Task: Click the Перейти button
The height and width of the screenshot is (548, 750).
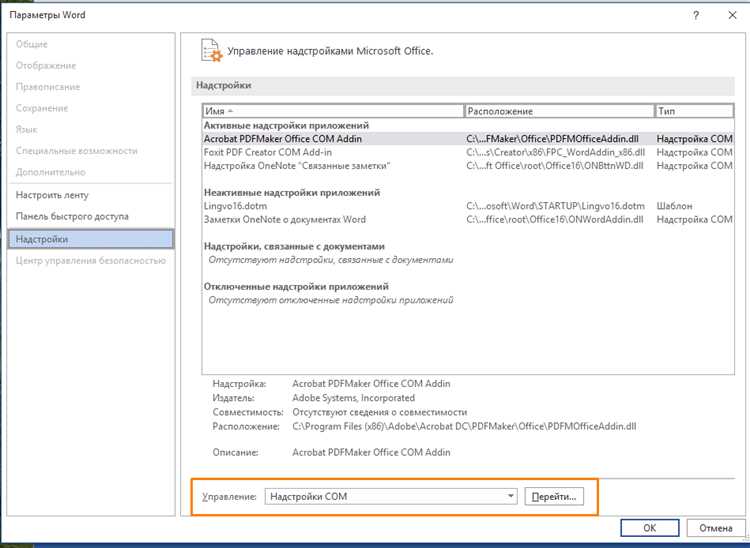Action: coord(554,496)
